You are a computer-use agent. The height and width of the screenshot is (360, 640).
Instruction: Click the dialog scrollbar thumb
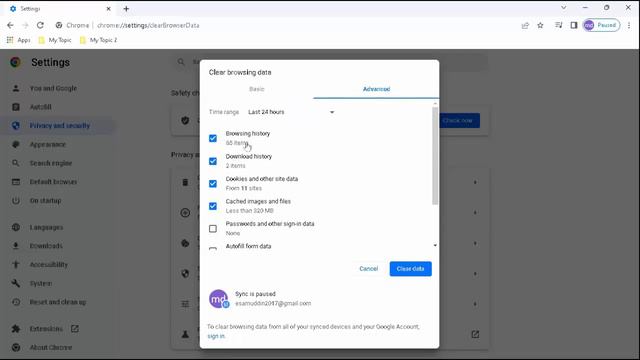[435, 156]
